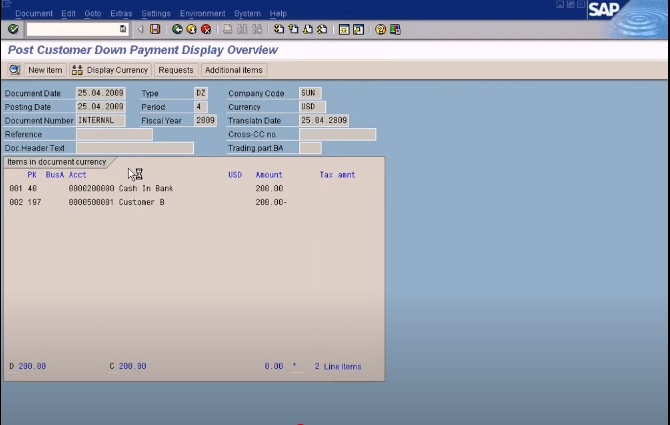Click the Tax amnt column header
The width and height of the screenshot is (670, 425).
coord(337,175)
